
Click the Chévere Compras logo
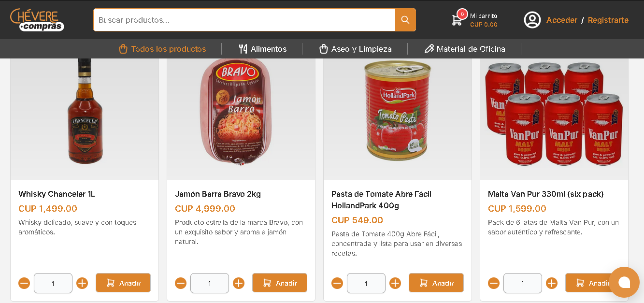37,20
